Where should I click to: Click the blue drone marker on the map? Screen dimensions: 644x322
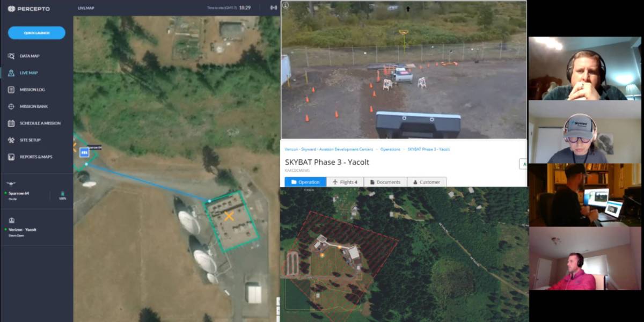(84, 153)
